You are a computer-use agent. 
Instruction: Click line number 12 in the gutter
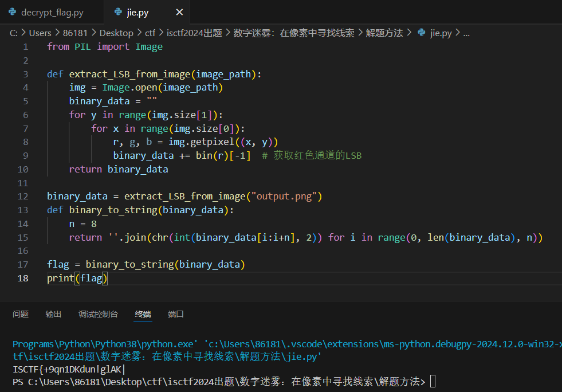(23, 197)
